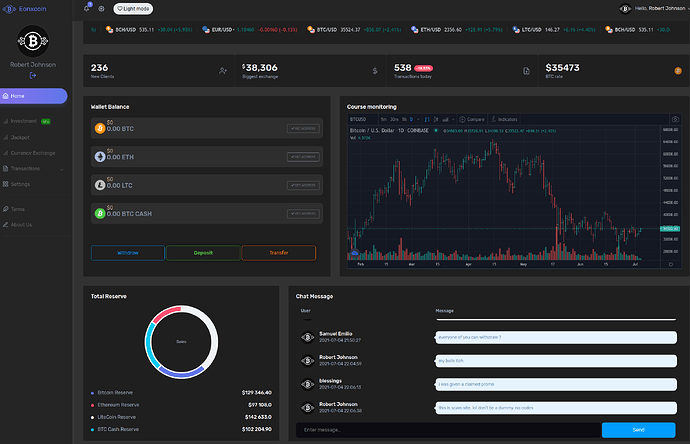Click the Withdraw button

point(128,253)
